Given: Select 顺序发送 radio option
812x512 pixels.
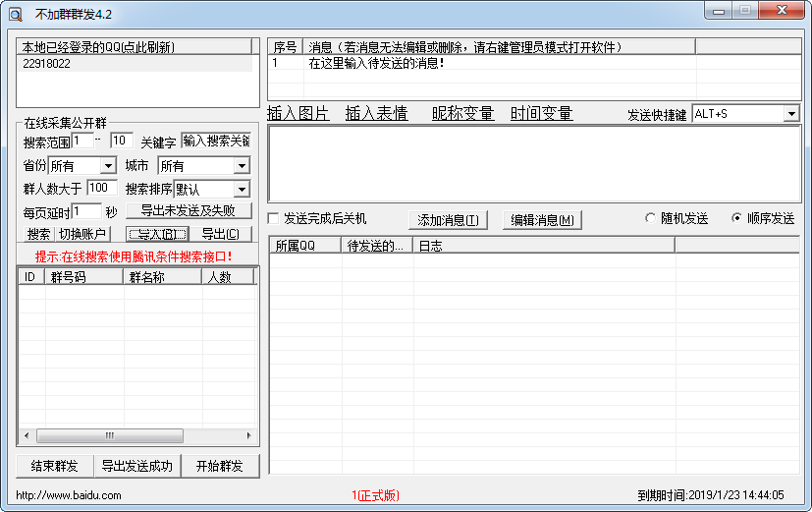Looking at the screenshot, I should tap(736, 218).
